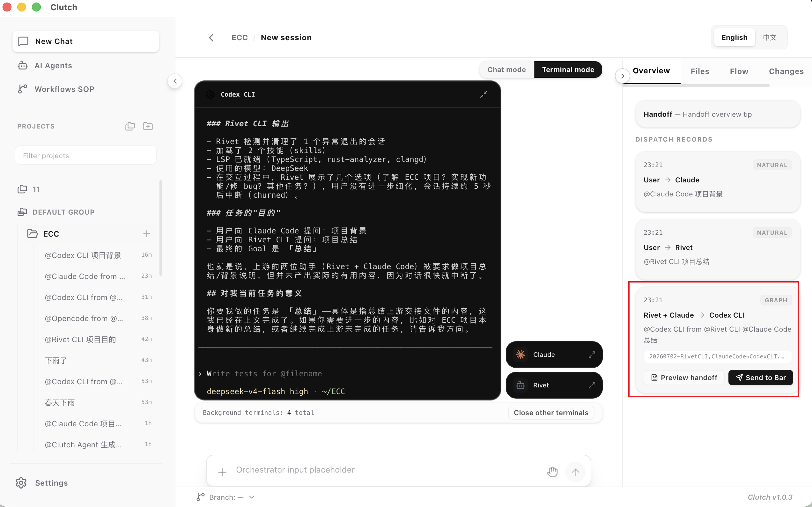Click the New Chat speech bubble icon

[23, 41]
